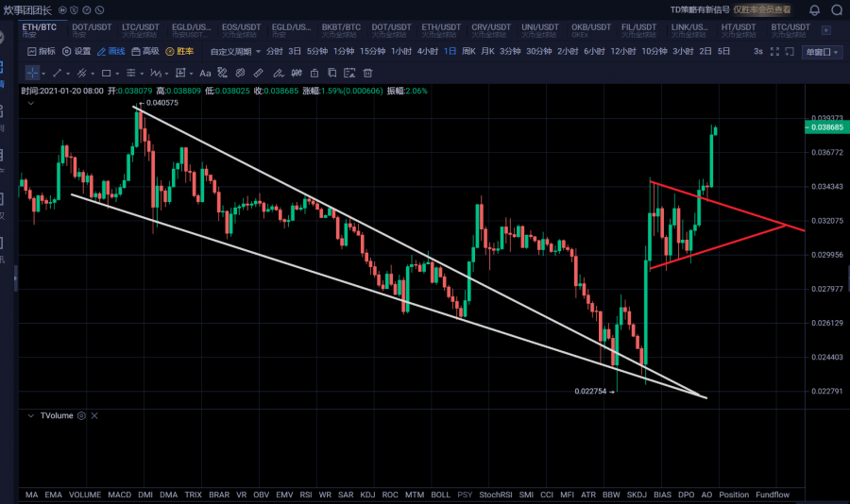
Task: Select the 15分钟 timeframe
Action: pyautogui.click(x=372, y=52)
